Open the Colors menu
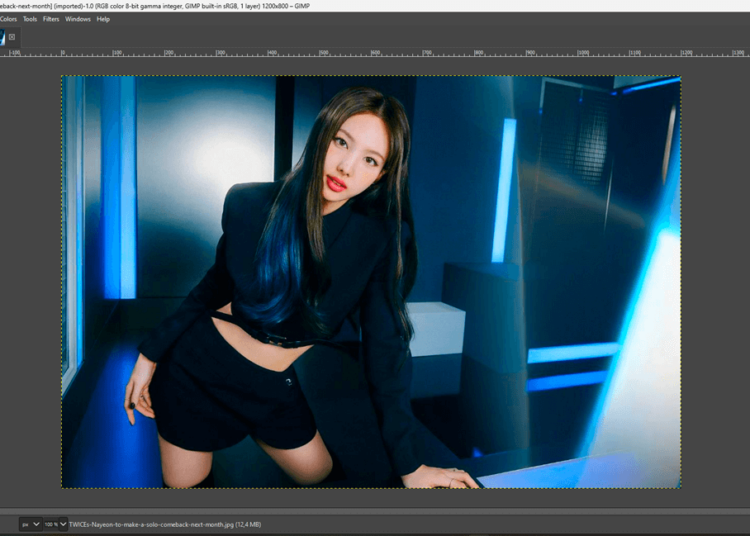The height and width of the screenshot is (536, 750). pyautogui.click(x=7, y=19)
